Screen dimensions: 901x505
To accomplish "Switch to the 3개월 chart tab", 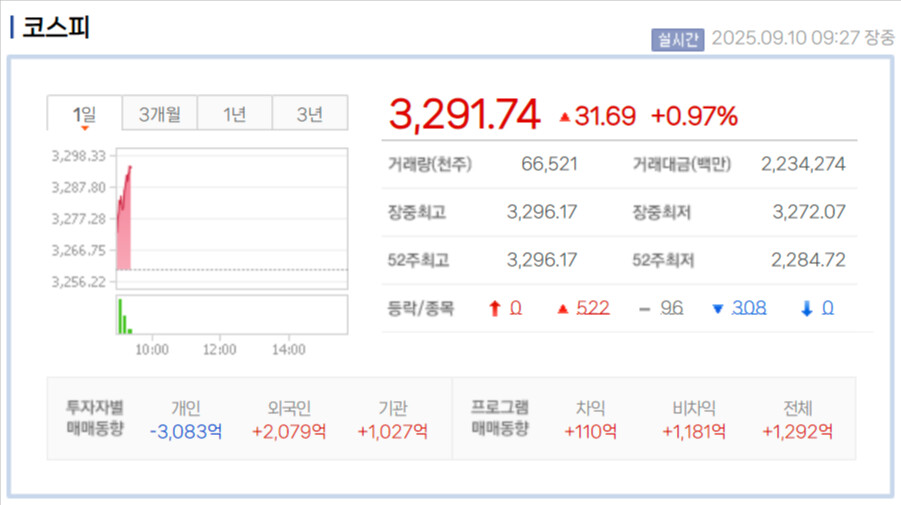I will [160, 114].
